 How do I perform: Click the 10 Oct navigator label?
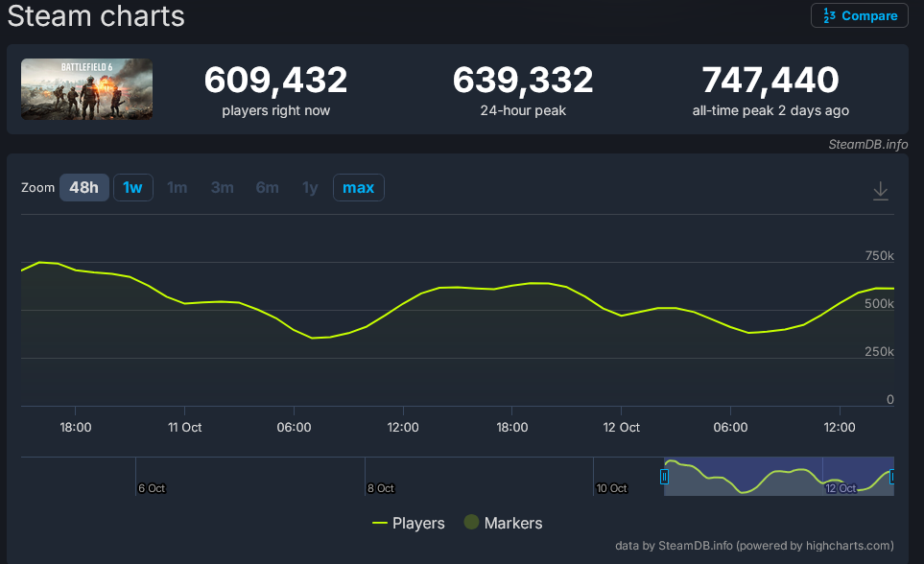point(611,488)
